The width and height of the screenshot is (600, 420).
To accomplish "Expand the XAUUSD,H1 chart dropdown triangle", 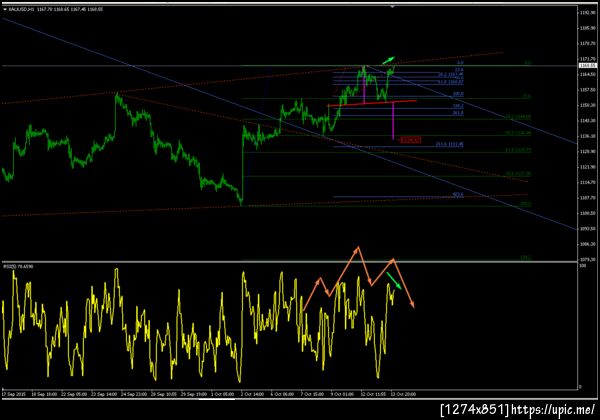I will click(5, 9).
